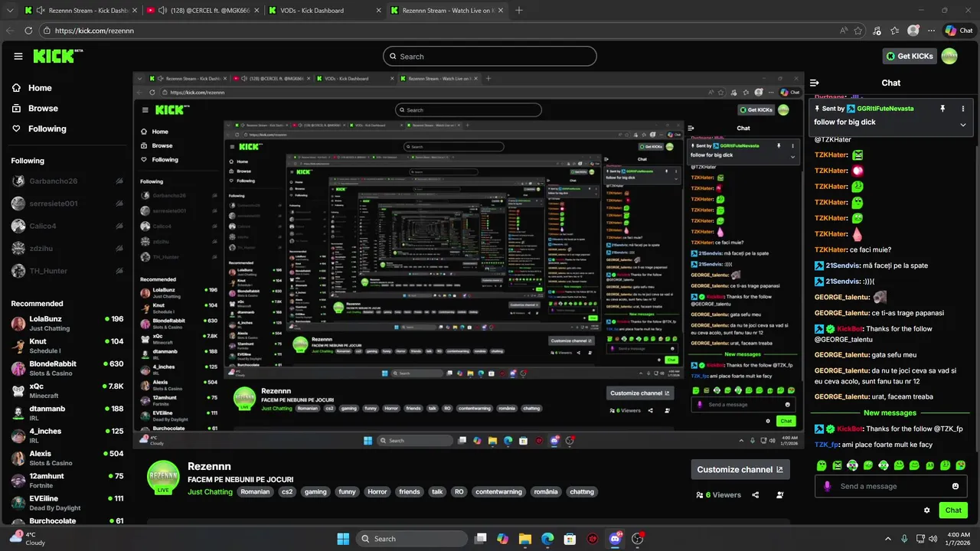Open EVEiline Dead By Daylight channel

click(67, 503)
